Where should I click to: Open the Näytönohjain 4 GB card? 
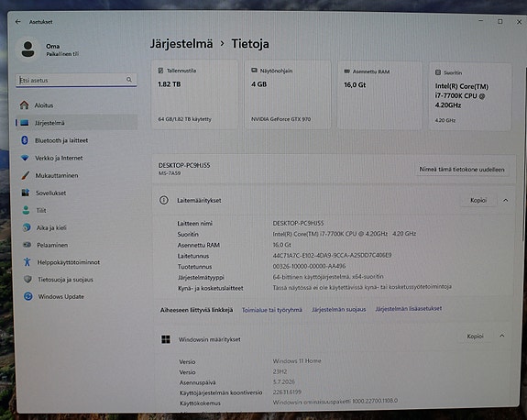(288, 94)
